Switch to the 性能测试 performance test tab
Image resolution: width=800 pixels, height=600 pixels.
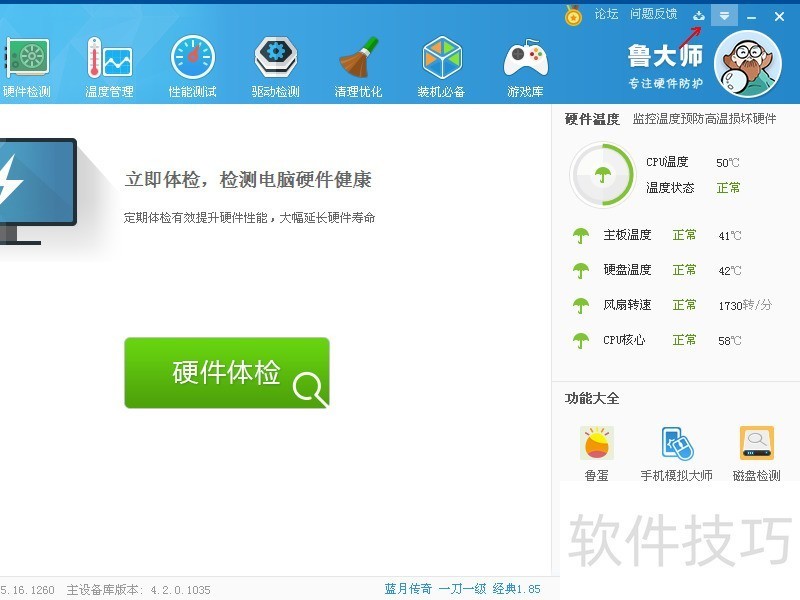tap(192, 66)
